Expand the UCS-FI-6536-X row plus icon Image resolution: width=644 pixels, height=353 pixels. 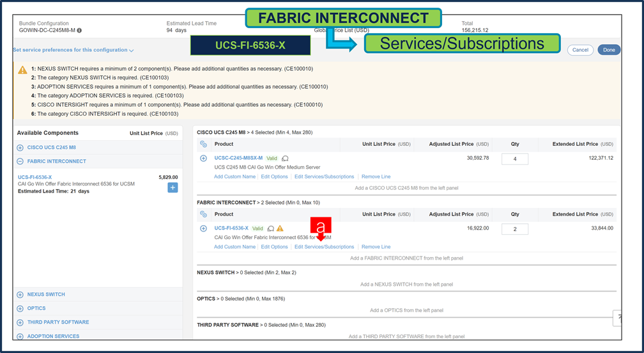click(x=203, y=228)
